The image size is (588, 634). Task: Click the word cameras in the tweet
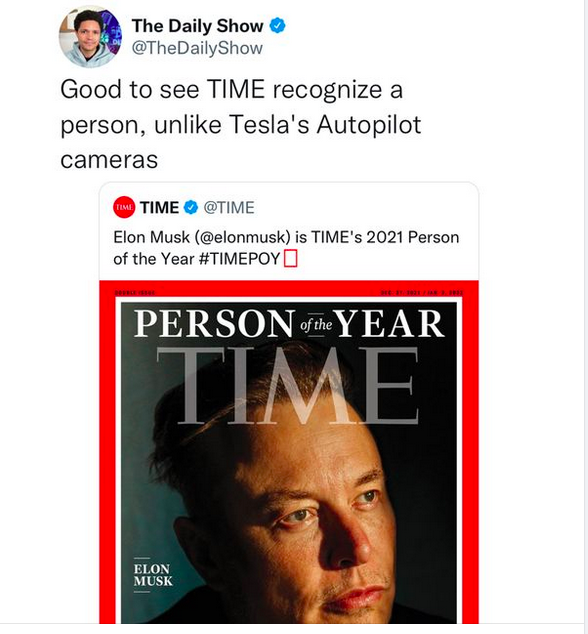(109, 159)
